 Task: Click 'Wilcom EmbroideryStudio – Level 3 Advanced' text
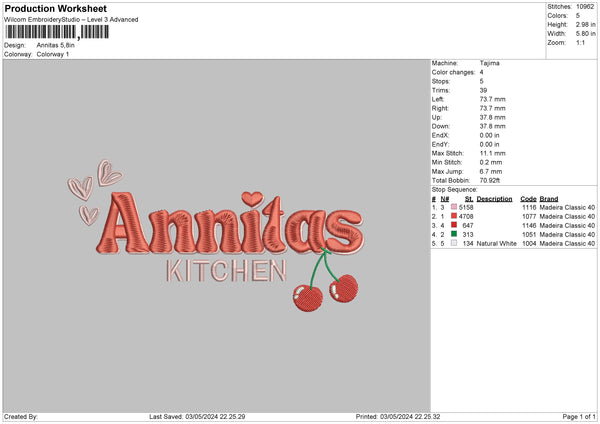[x=71, y=20]
